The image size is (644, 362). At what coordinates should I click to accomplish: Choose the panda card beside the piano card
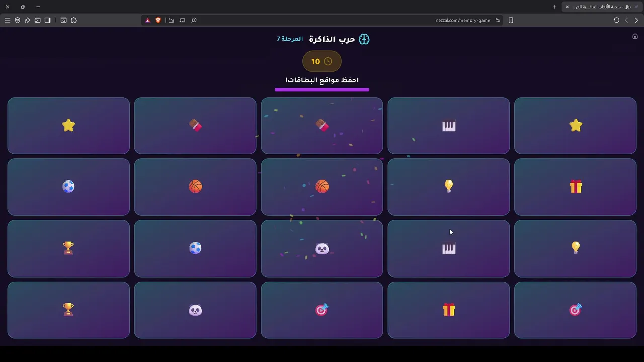[x=322, y=248]
